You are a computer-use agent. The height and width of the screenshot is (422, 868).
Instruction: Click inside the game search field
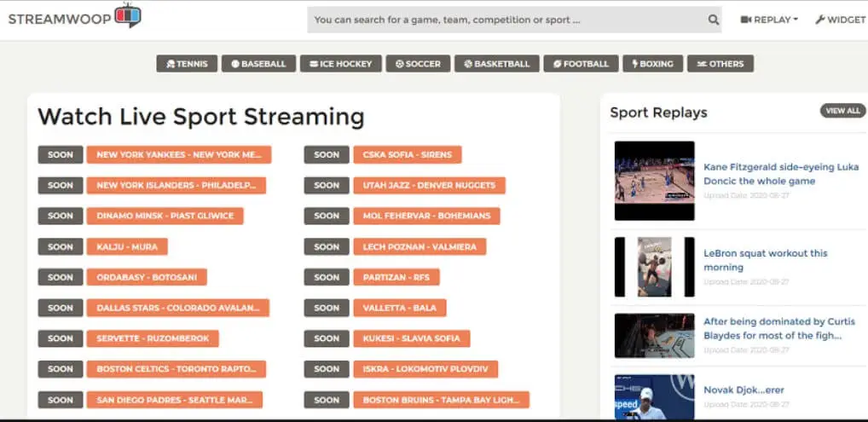pos(503,20)
